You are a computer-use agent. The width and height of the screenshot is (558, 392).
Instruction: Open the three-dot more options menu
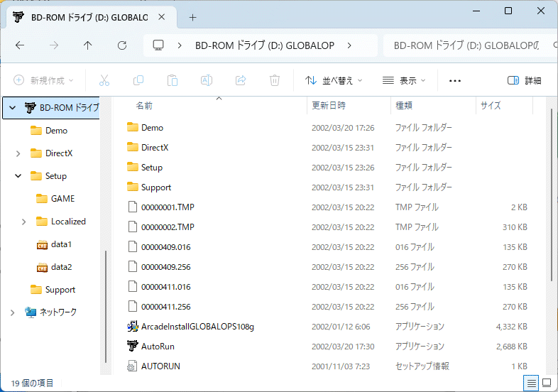(x=455, y=81)
